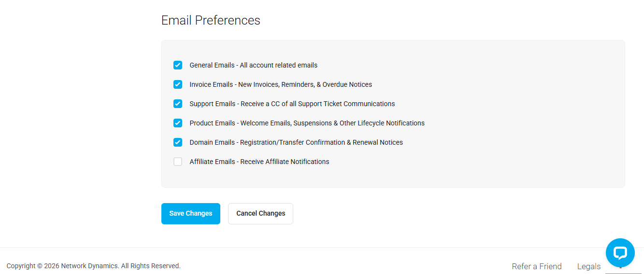Click the Support Emails CC description text

(x=292, y=104)
